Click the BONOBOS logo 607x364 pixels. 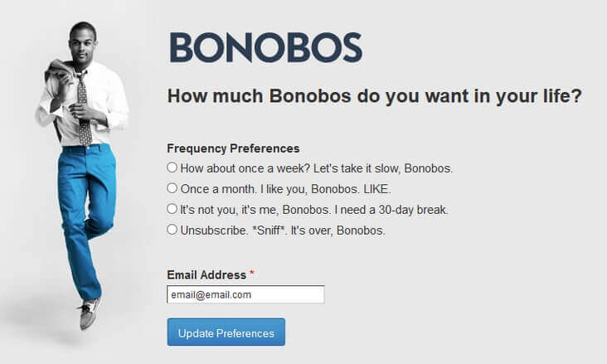pos(265,47)
